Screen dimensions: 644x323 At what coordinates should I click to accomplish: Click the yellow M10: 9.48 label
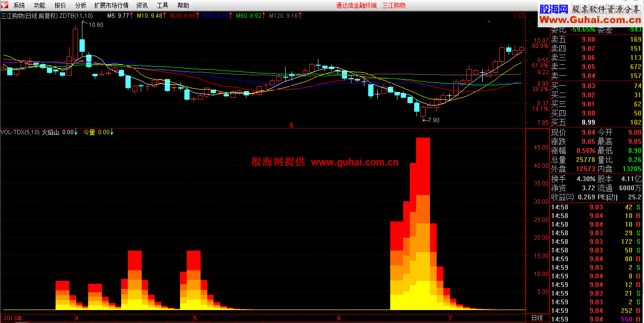[x=149, y=16]
